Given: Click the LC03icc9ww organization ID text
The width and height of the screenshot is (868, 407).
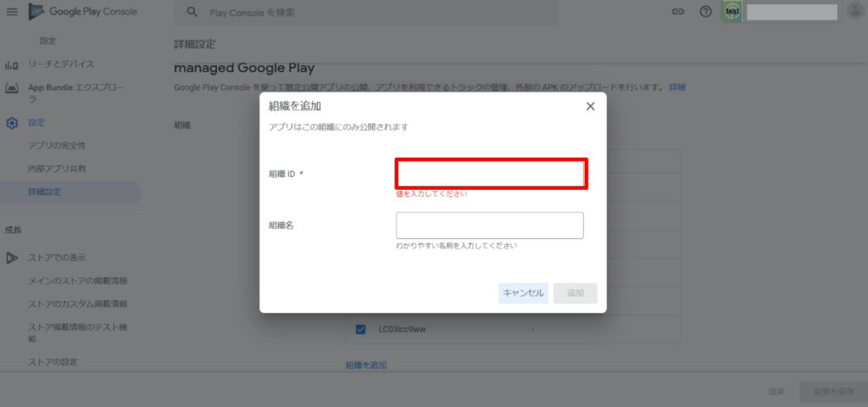Looking at the screenshot, I should [x=402, y=330].
